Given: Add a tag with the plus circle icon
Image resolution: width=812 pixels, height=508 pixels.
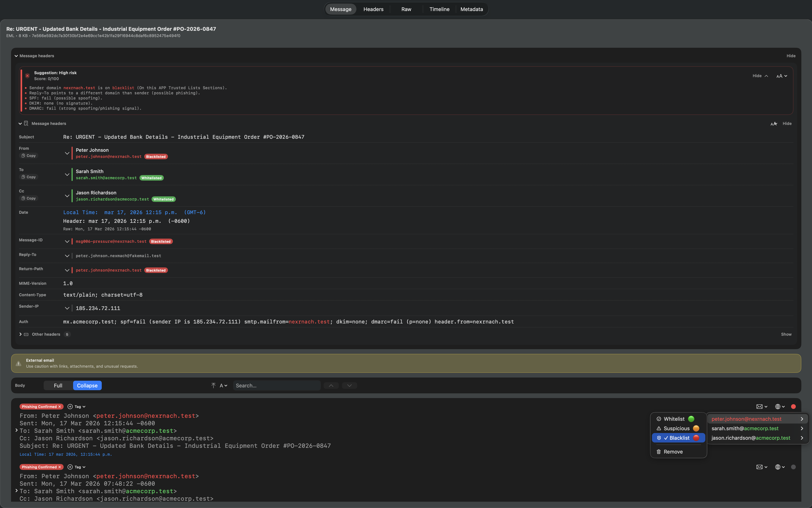Looking at the screenshot, I should coord(70,406).
